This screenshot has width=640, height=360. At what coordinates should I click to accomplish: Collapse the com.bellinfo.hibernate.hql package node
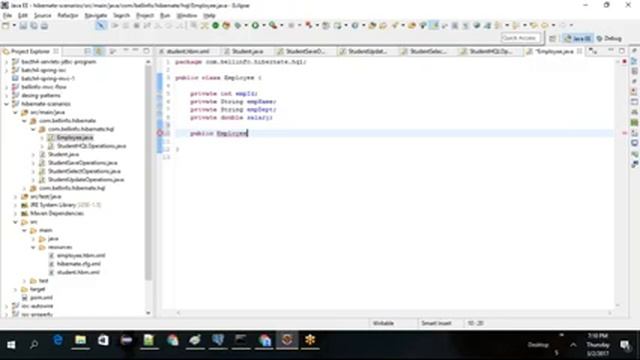click(33, 129)
